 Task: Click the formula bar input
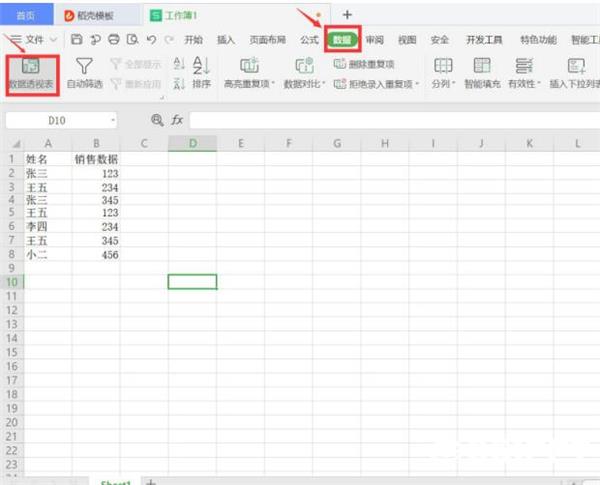coord(395,121)
